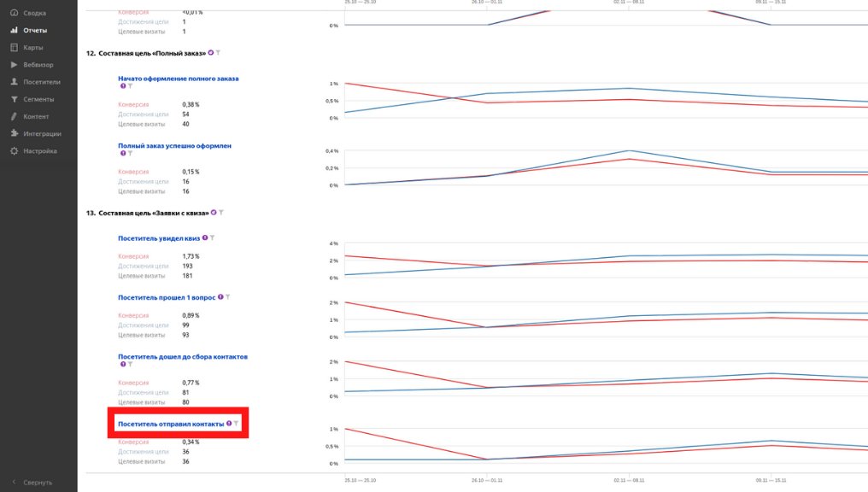
Task: Filter by goal Посетитель прошел 1 вопрос
Action: [x=228, y=297]
